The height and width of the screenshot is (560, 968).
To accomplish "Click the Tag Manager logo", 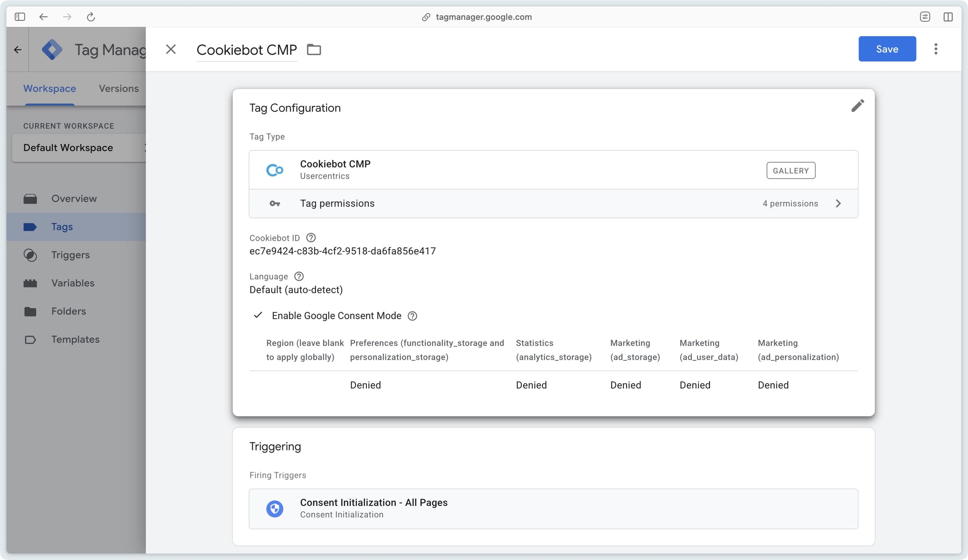I will click(52, 50).
